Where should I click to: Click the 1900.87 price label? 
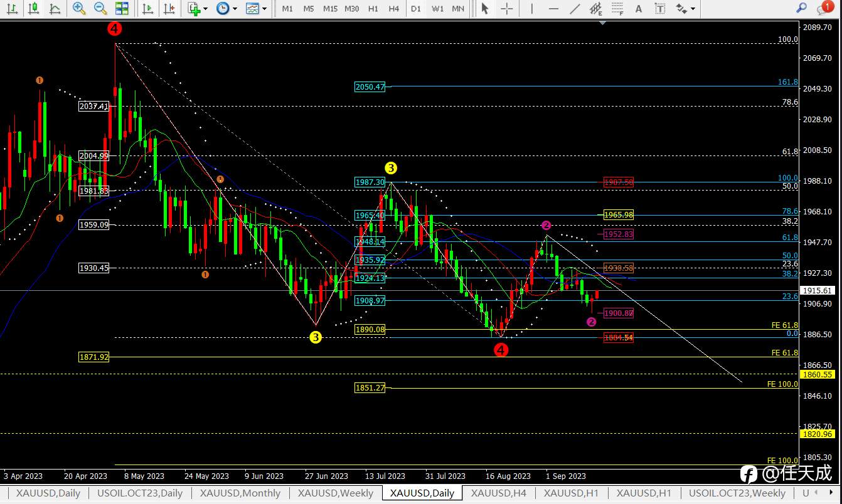tap(619, 313)
